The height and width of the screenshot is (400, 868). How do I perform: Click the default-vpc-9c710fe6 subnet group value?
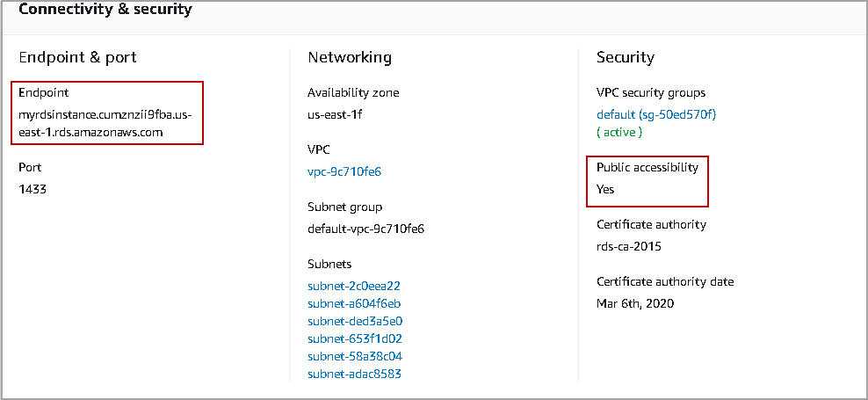point(365,229)
